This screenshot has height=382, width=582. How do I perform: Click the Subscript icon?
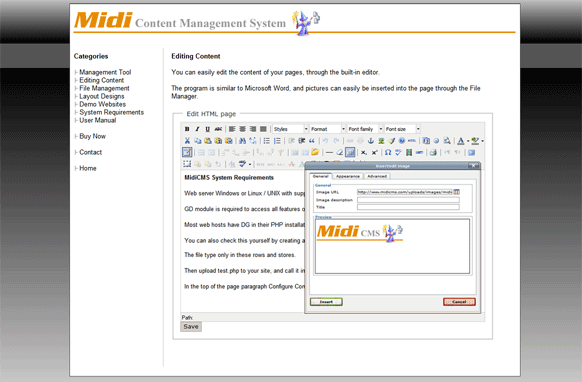click(x=364, y=152)
